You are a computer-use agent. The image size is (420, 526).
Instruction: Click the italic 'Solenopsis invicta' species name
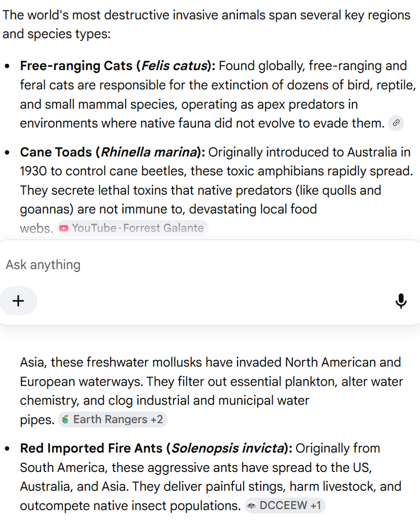pyautogui.click(x=228, y=448)
